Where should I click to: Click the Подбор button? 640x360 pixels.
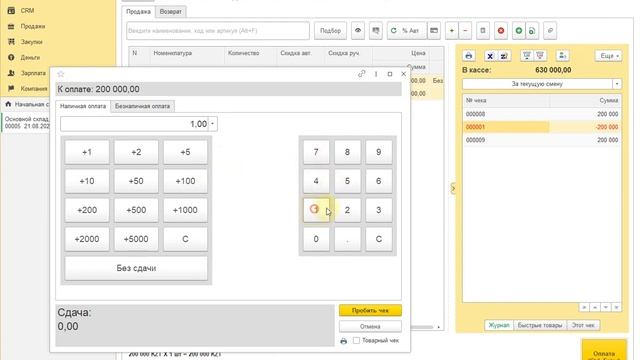(330, 31)
